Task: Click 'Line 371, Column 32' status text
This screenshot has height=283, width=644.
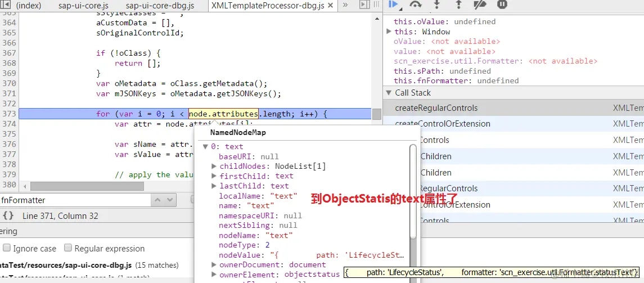Action: 60,215
